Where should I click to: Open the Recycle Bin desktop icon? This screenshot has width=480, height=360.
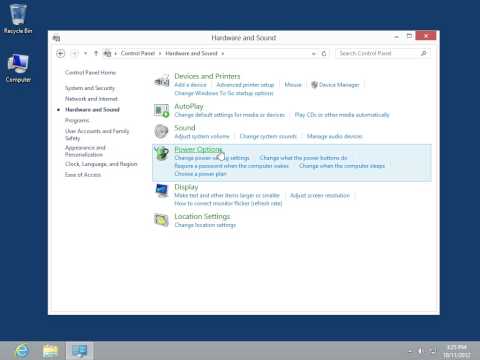pos(18,18)
